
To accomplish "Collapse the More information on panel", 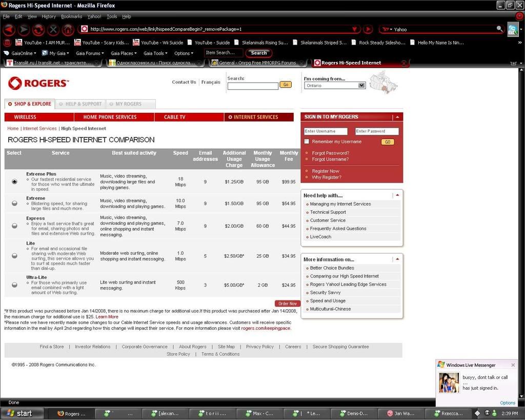I will point(397,259).
